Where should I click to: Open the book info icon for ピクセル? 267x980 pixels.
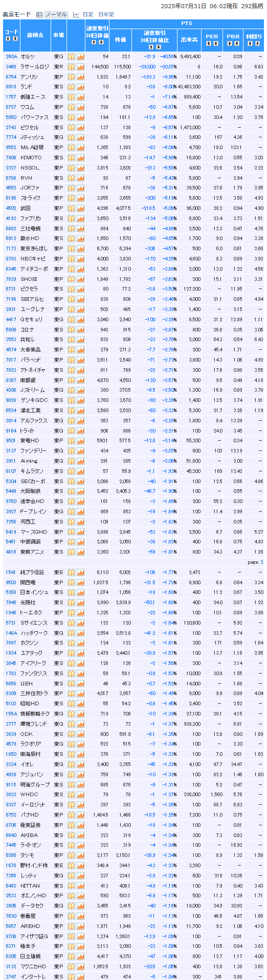coord(72,127)
